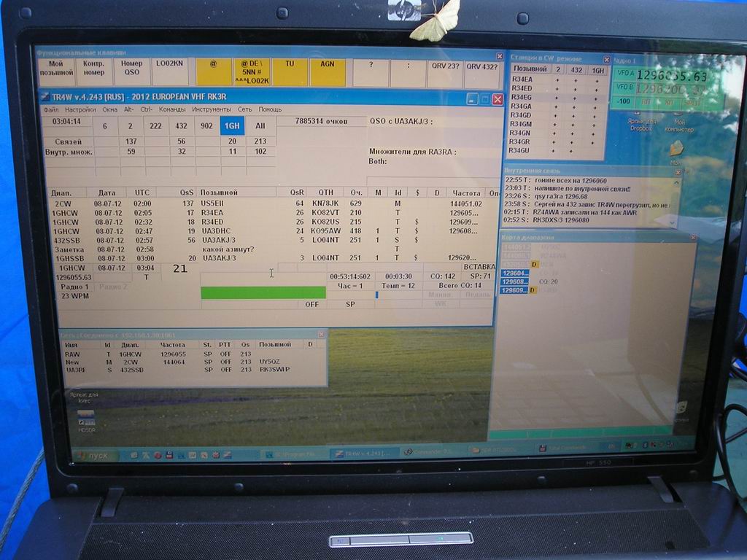Viewport: 747px width, 560px height.
Task: Select the All bands cell
Action: (x=260, y=125)
